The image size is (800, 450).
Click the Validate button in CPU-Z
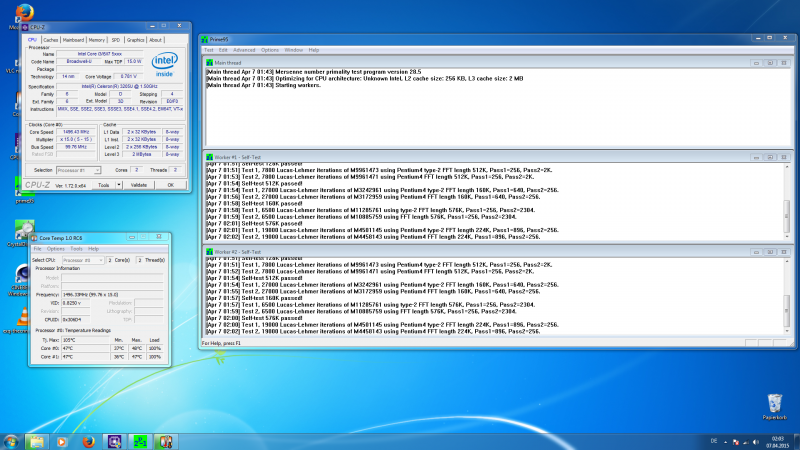tap(139, 185)
